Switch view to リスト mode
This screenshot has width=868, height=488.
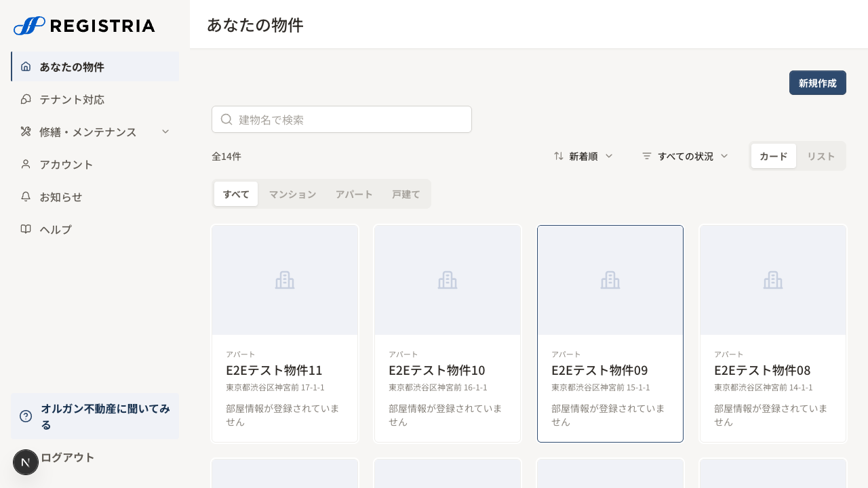(x=821, y=156)
